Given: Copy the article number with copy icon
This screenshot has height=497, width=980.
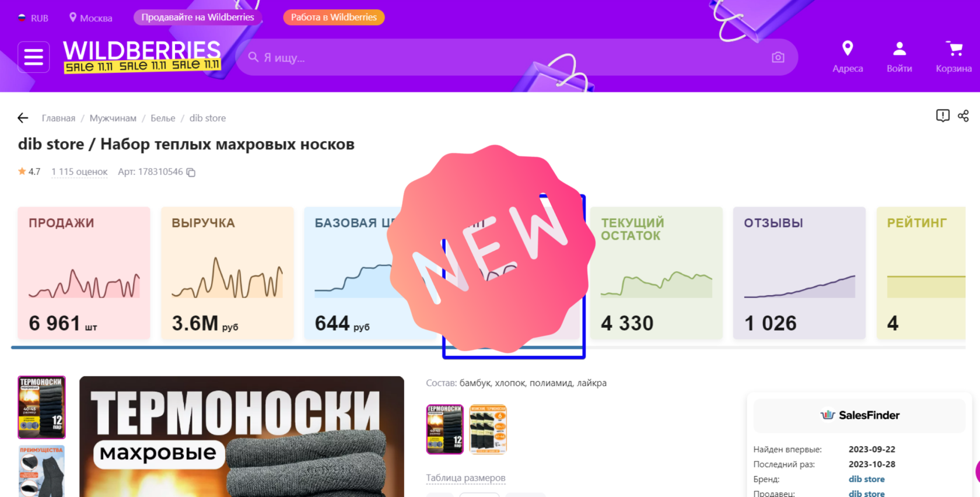Looking at the screenshot, I should (191, 172).
